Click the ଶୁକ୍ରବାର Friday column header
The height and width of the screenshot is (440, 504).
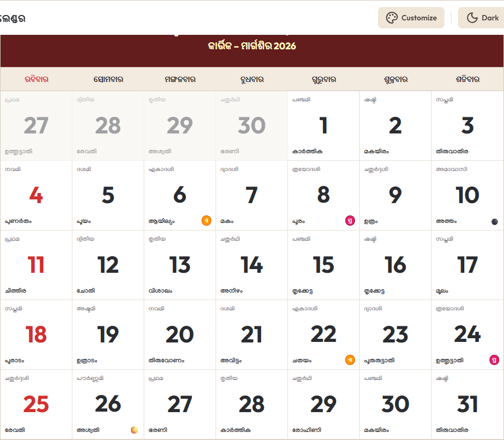pos(396,79)
